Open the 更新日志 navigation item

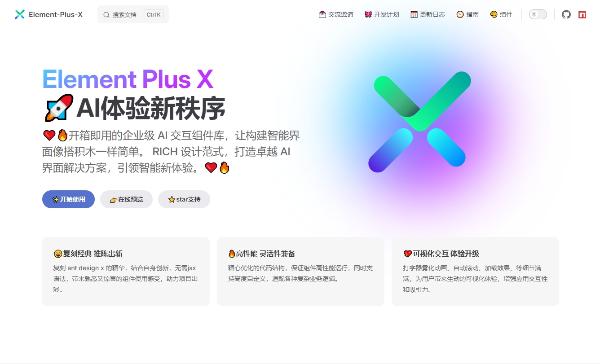click(428, 14)
